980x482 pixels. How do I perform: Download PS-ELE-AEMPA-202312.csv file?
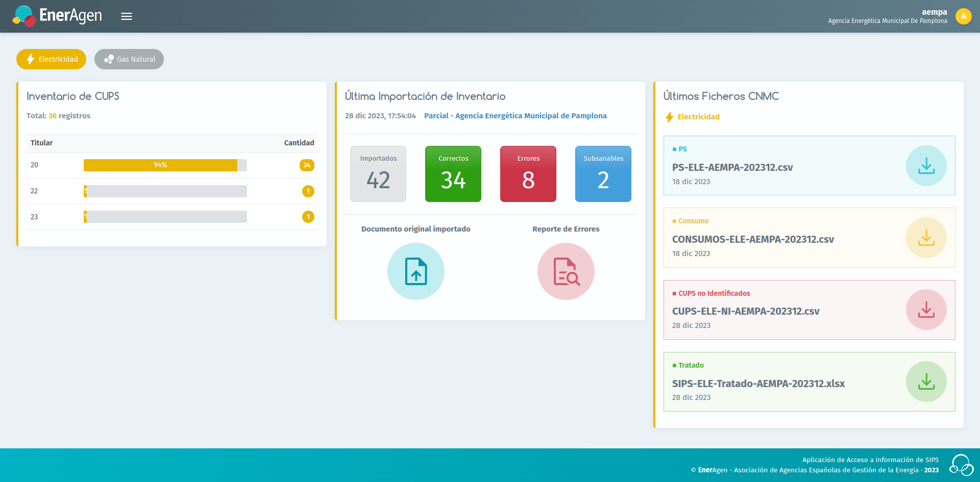[926, 166]
